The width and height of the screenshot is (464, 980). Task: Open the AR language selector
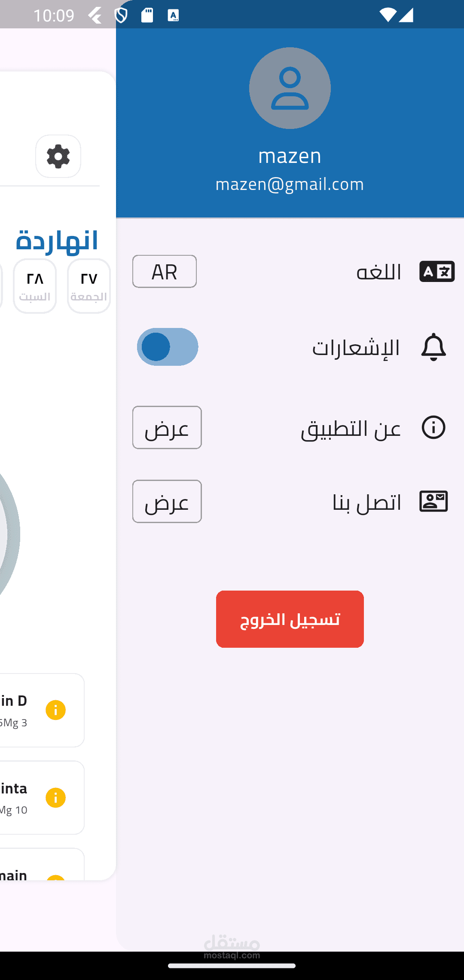tap(165, 272)
